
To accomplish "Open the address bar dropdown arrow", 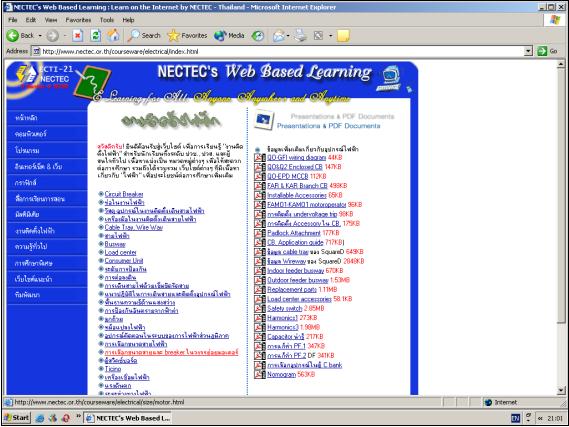I will (528, 51).
